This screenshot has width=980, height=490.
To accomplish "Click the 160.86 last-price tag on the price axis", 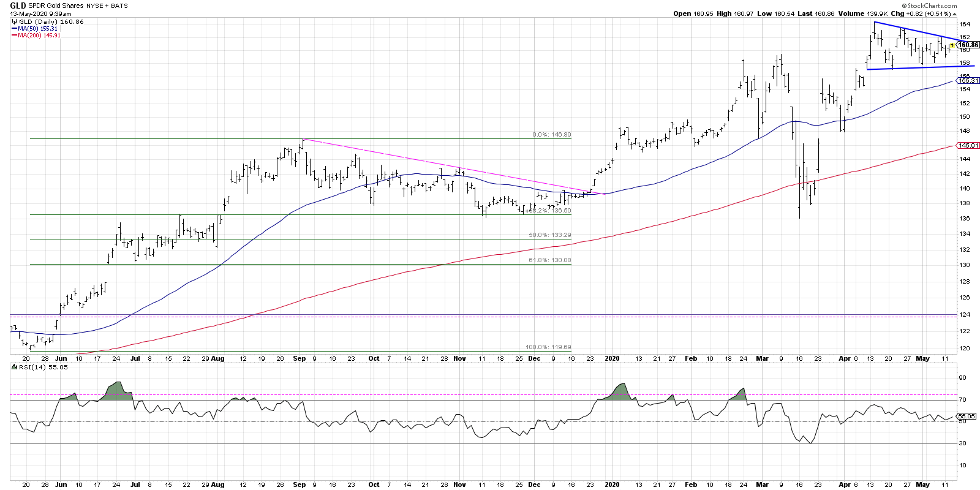I will tap(968, 45).
